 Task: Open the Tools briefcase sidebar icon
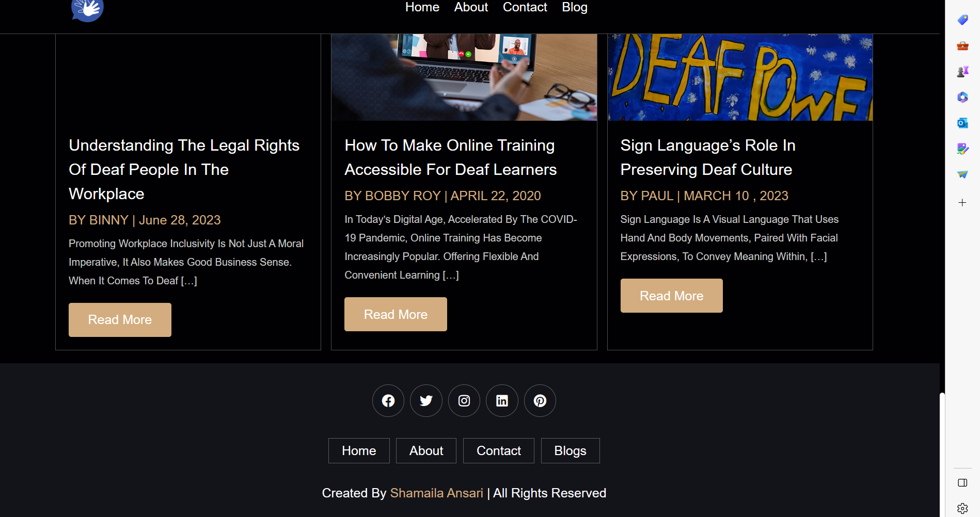click(x=962, y=45)
